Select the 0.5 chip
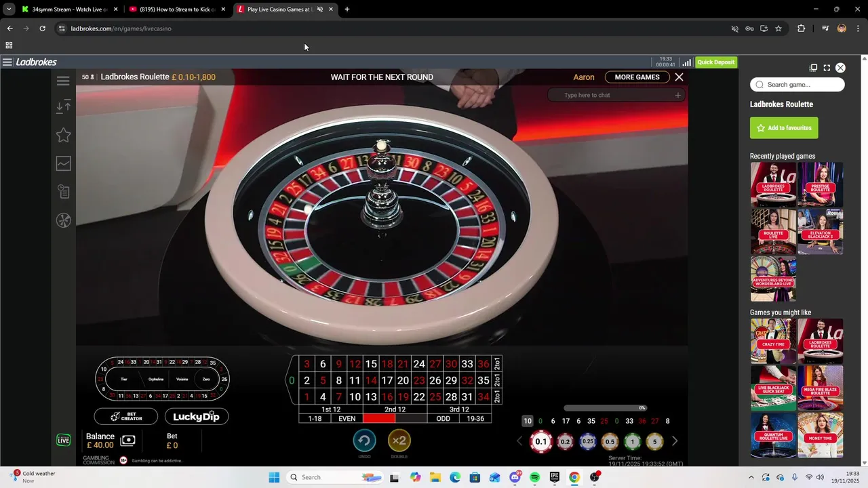Viewport: 868px width, 488px height. 610,441
